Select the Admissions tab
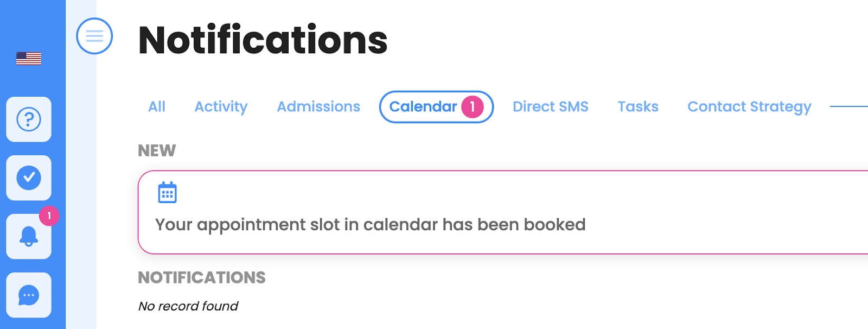 click(x=318, y=107)
